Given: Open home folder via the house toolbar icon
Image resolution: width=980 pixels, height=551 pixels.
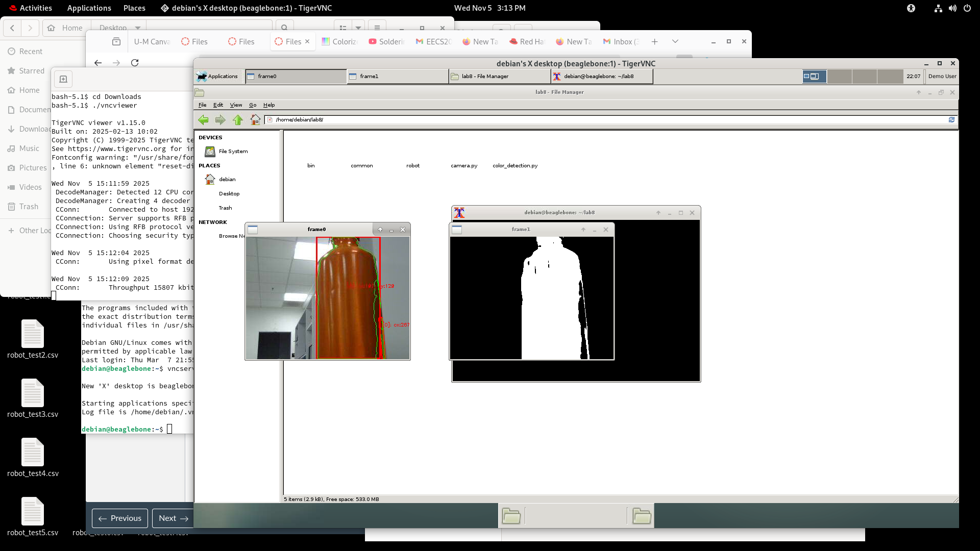Looking at the screenshot, I should click(255, 119).
